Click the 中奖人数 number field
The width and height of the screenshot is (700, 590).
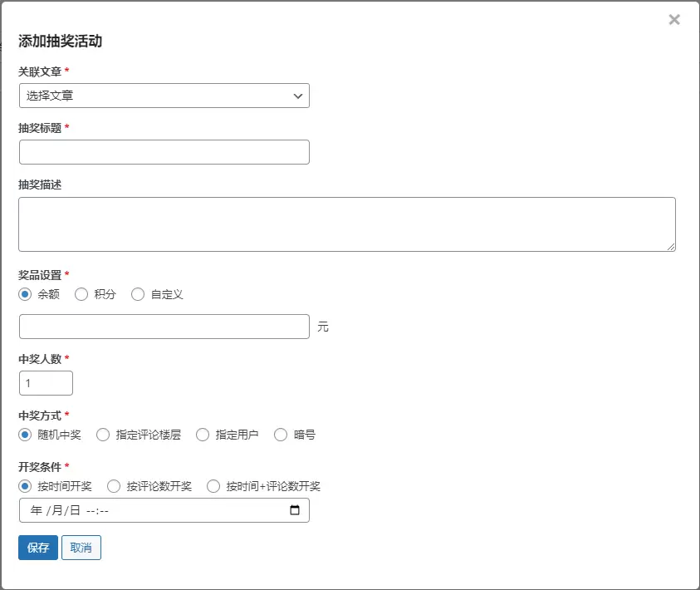(46, 383)
